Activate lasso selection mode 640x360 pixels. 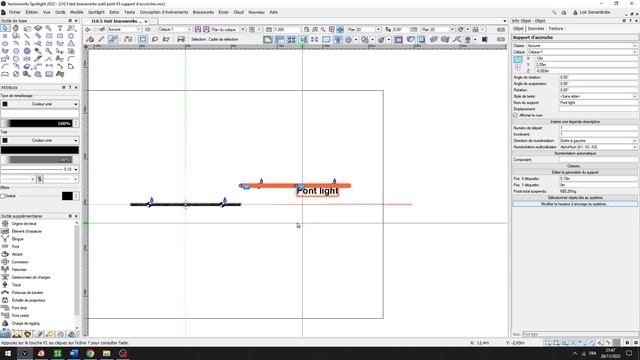155,40
